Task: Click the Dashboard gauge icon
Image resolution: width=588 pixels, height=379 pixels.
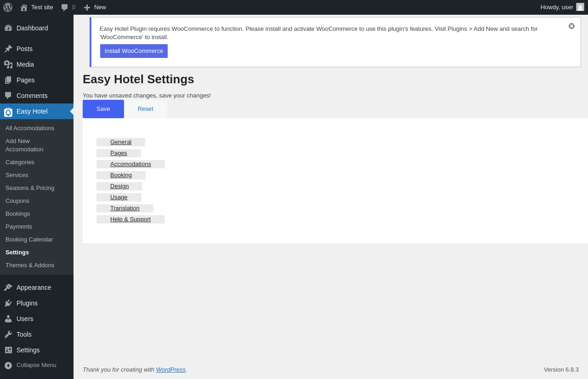Action: (x=8, y=28)
